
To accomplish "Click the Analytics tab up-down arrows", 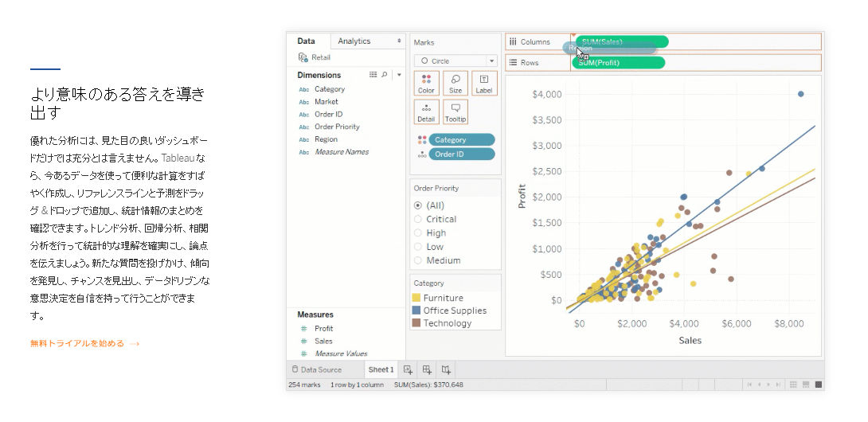I will pyautogui.click(x=399, y=41).
